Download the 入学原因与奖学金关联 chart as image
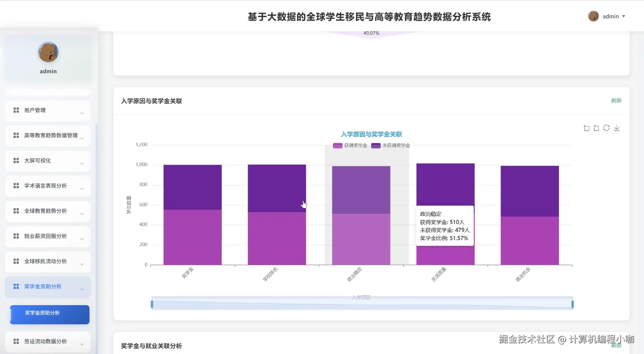Screen dimensions: 644x354 coord(617,128)
